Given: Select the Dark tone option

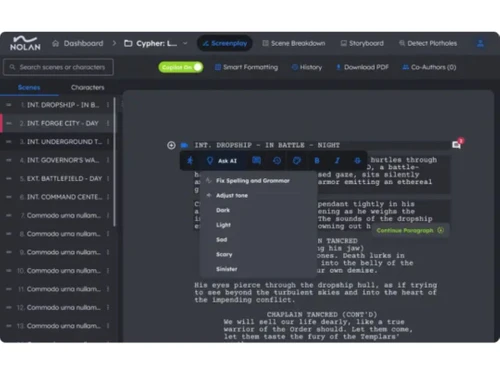Looking at the screenshot, I should click(x=223, y=210).
